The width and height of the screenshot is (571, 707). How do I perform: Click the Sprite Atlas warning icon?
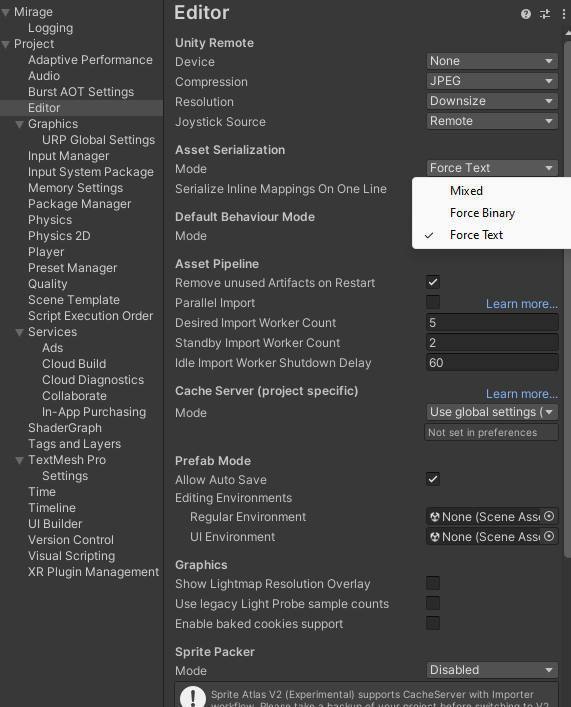point(193,696)
